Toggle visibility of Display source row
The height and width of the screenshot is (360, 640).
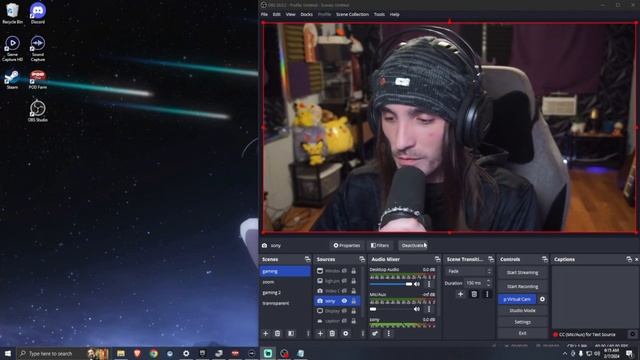click(x=344, y=311)
